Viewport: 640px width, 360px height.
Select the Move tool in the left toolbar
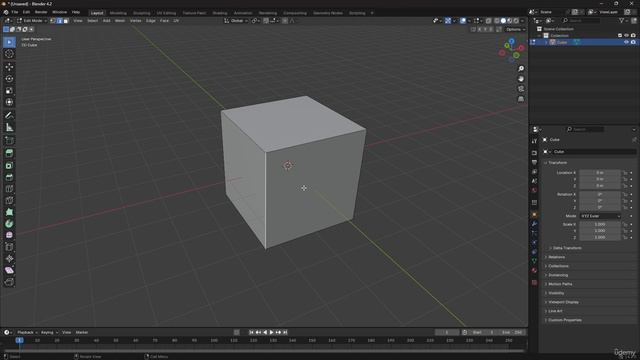[9, 67]
